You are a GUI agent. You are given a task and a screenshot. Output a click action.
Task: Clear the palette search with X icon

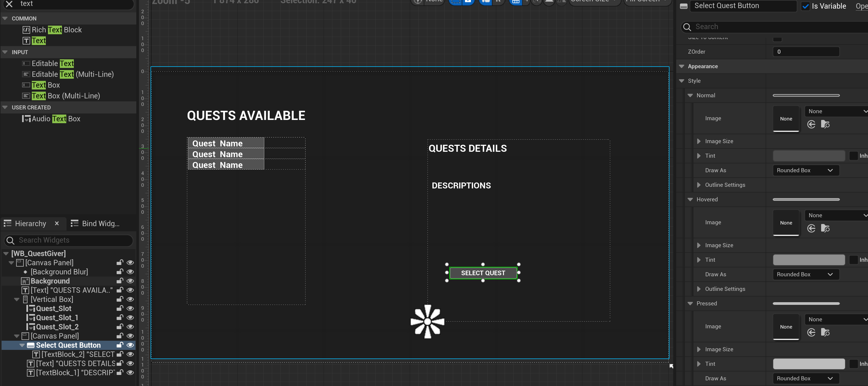coord(9,4)
